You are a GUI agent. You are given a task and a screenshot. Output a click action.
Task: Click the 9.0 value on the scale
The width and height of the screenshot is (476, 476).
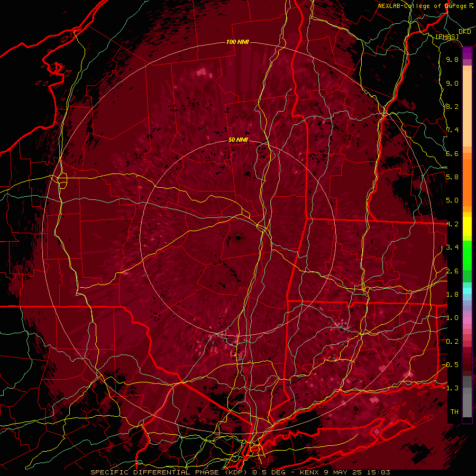[x=452, y=83]
